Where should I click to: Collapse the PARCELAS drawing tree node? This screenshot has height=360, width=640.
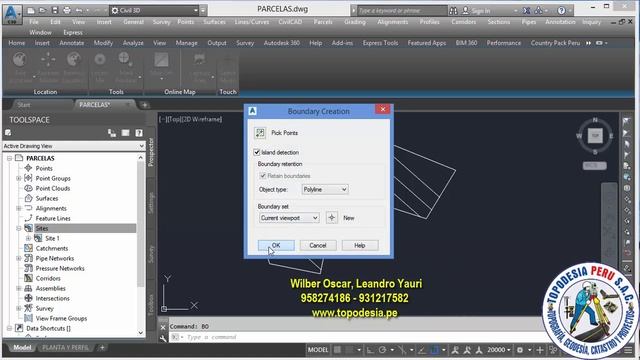[9, 158]
